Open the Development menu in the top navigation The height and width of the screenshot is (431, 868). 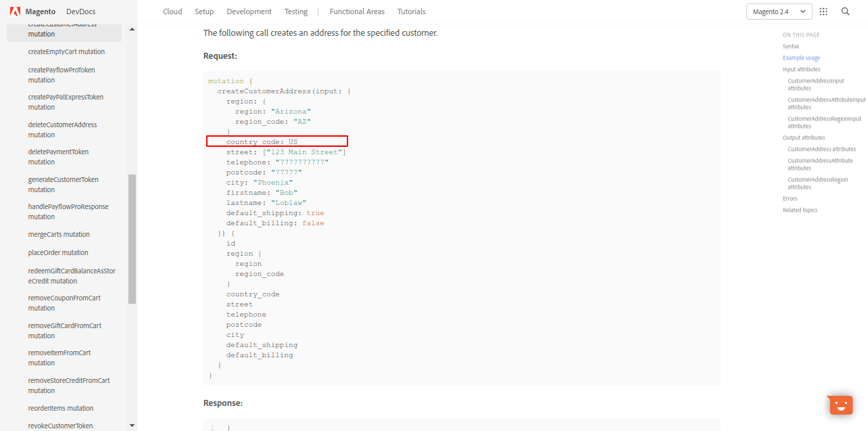(249, 11)
